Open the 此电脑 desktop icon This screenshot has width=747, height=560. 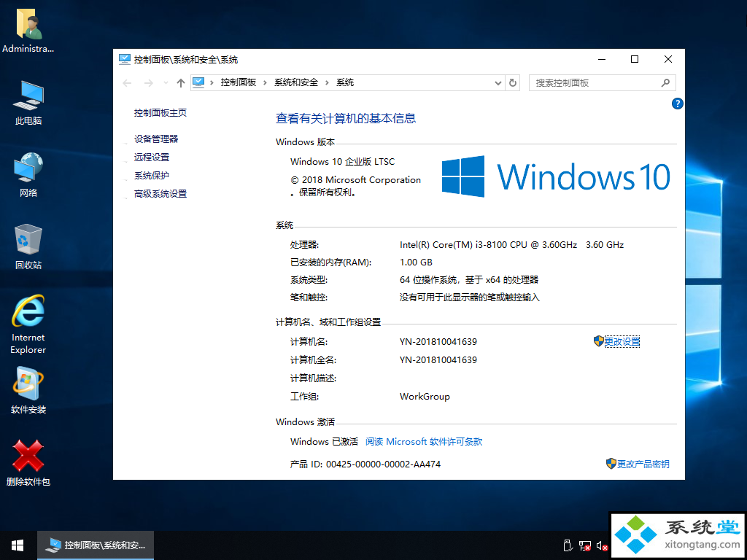click(x=28, y=103)
